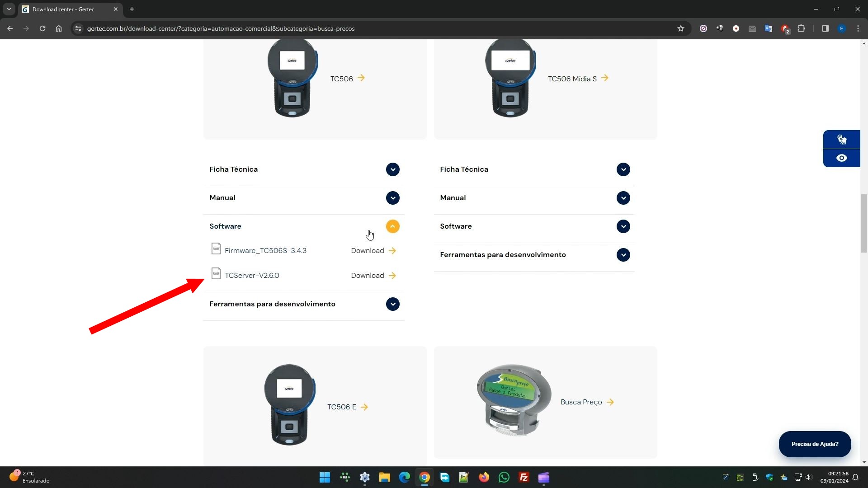Open the TC506 product link
The height and width of the screenshot is (488, 868).
tap(347, 79)
